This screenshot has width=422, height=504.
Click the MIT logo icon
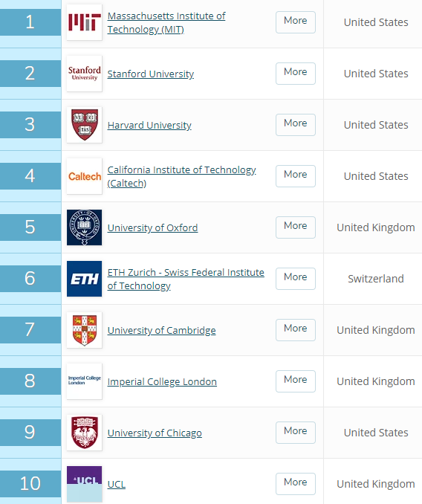[85, 22]
